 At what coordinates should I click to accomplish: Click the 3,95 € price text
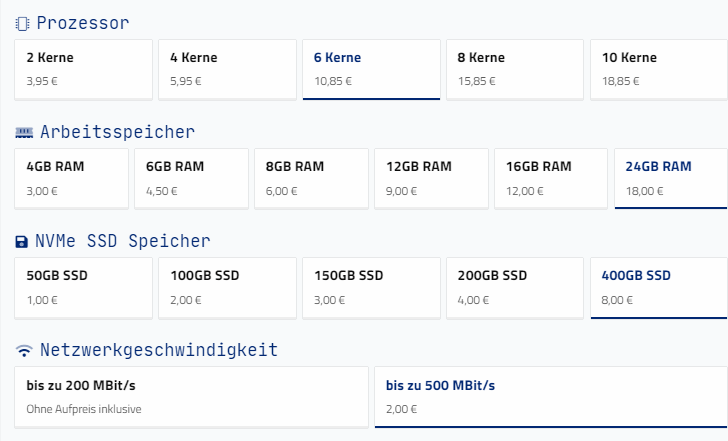click(x=42, y=81)
